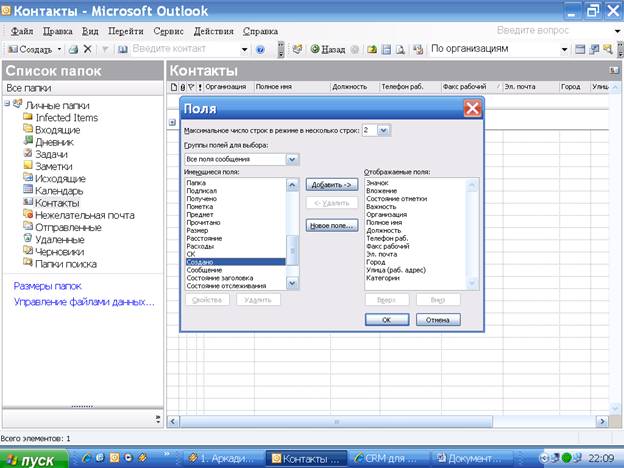Click the Назад back button in toolbar
This screenshot has width=624, height=468.
pyautogui.click(x=327, y=48)
